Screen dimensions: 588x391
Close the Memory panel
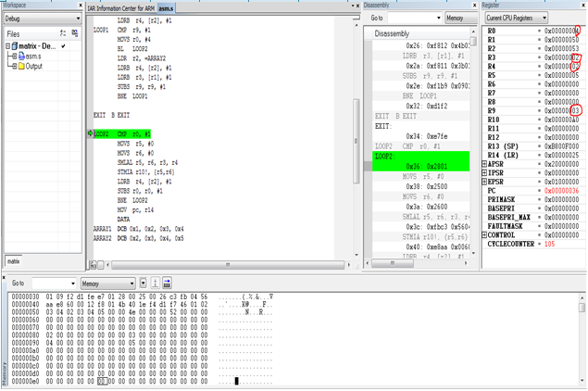pyautogui.click(x=4, y=277)
